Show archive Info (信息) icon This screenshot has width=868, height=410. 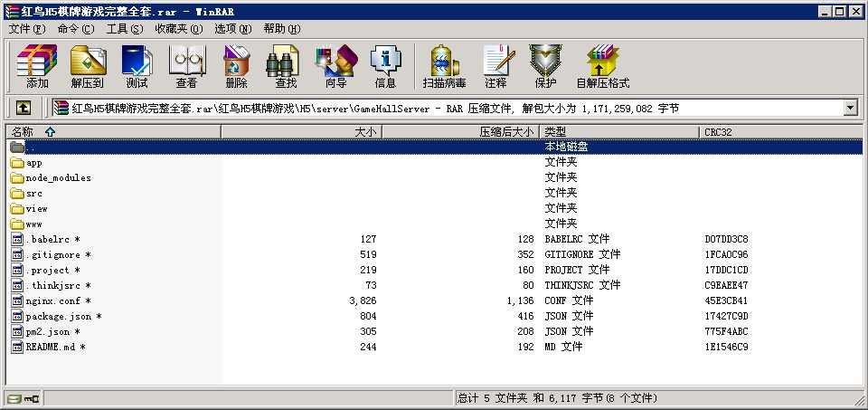pyautogui.click(x=385, y=67)
